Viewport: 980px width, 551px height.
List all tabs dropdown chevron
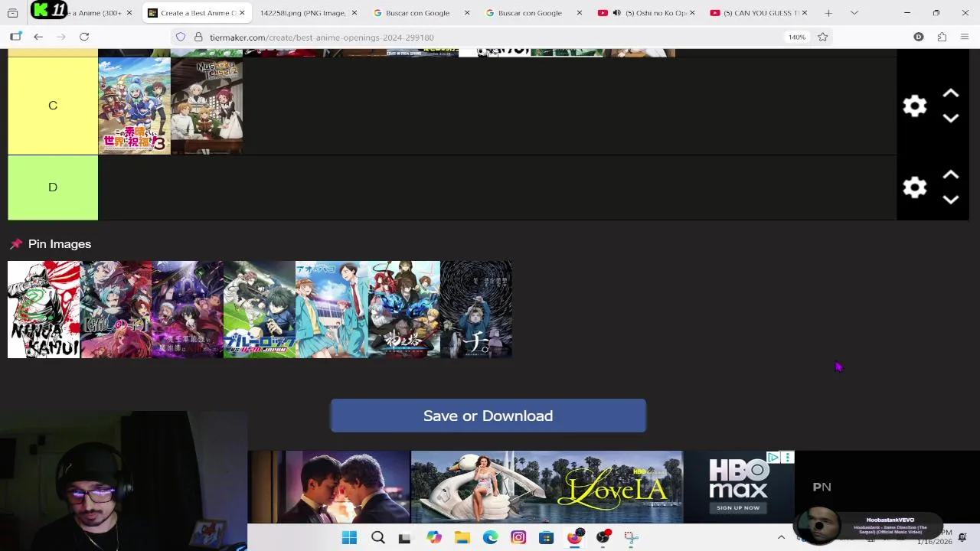(x=854, y=13)
